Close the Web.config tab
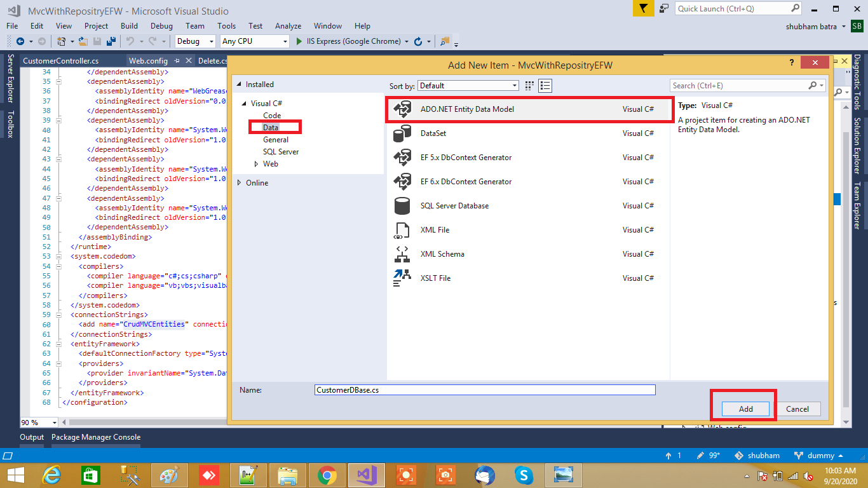This screenshot has height=488, width=868. click(188, 61)
